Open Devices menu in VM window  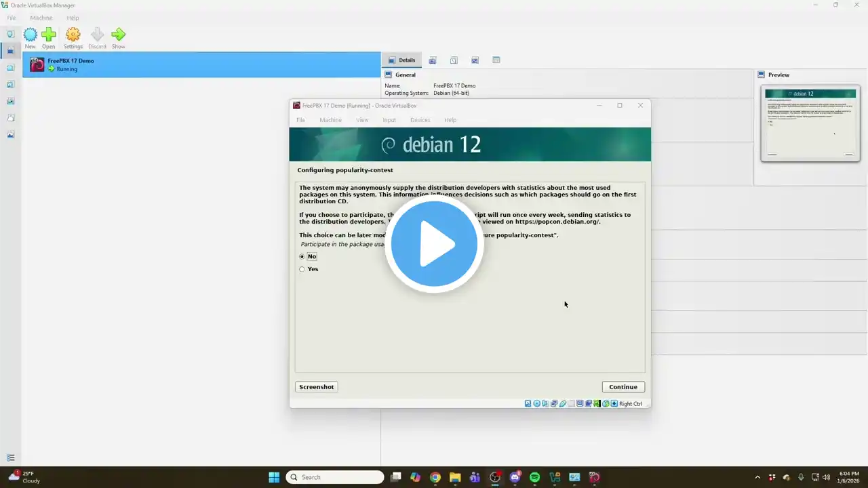click(420, 120)
